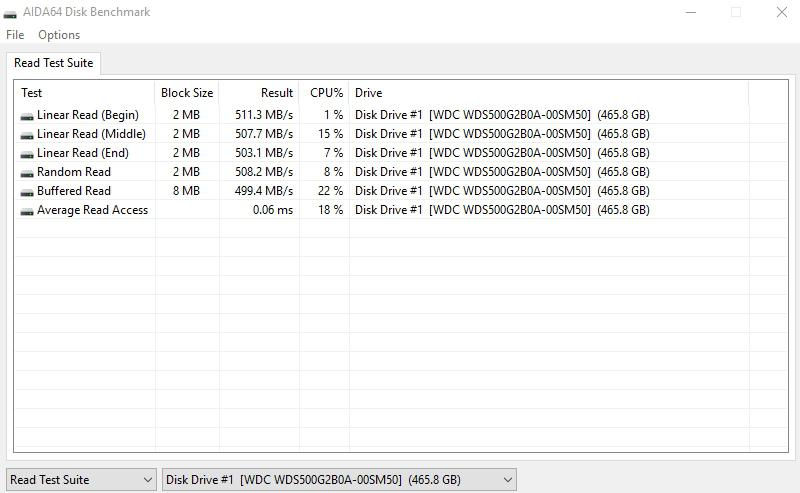Viewport: 800px width, 493px height.
Task: Minimize the AIDA64 Disk Benchmark window
Action: tap(691, 12)
